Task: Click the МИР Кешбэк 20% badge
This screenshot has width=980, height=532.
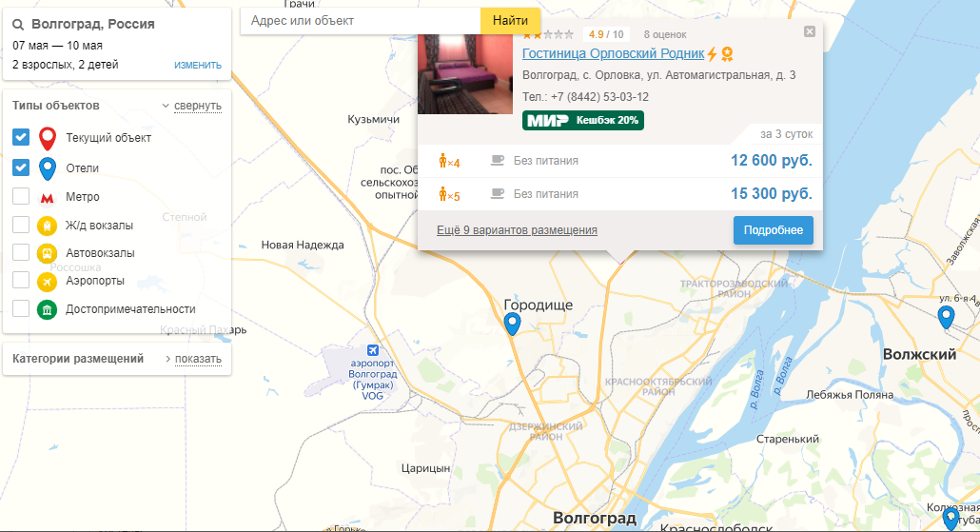Action: [x=583, y=120]
